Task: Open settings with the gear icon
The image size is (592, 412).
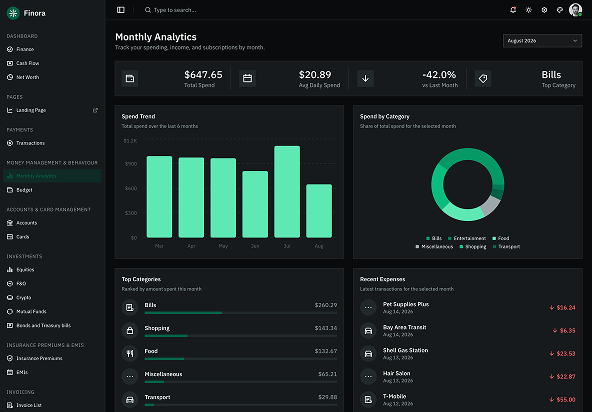Action: coord(544,10)
